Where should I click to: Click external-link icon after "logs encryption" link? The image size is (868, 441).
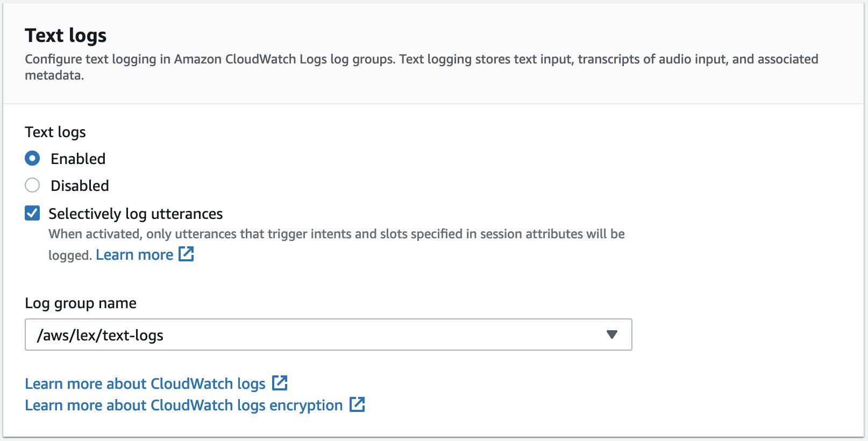click(357, 404)
